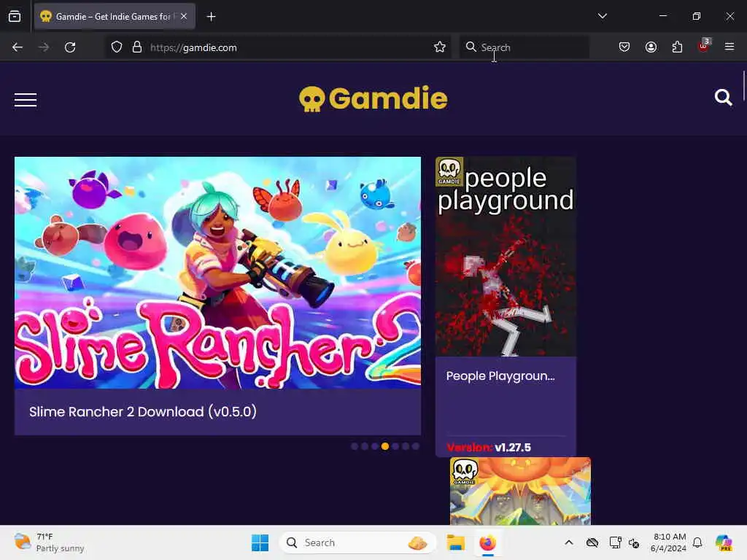Screen dimensions: 747x560
Task: Open File Explorer from the taskbar
Action: click(455, 542)
